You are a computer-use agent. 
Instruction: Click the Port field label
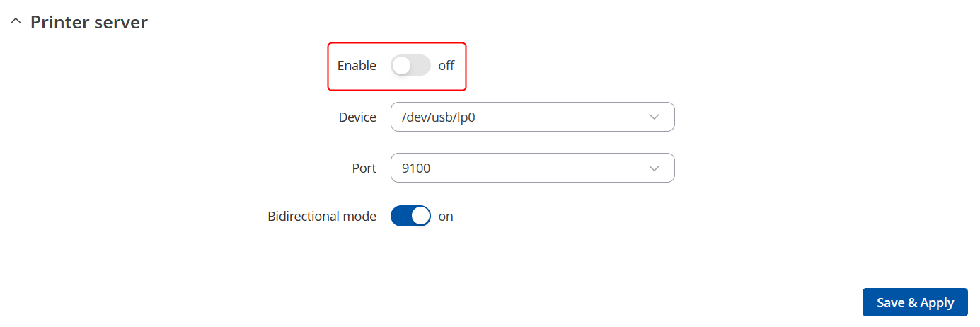tap(364, 168)
